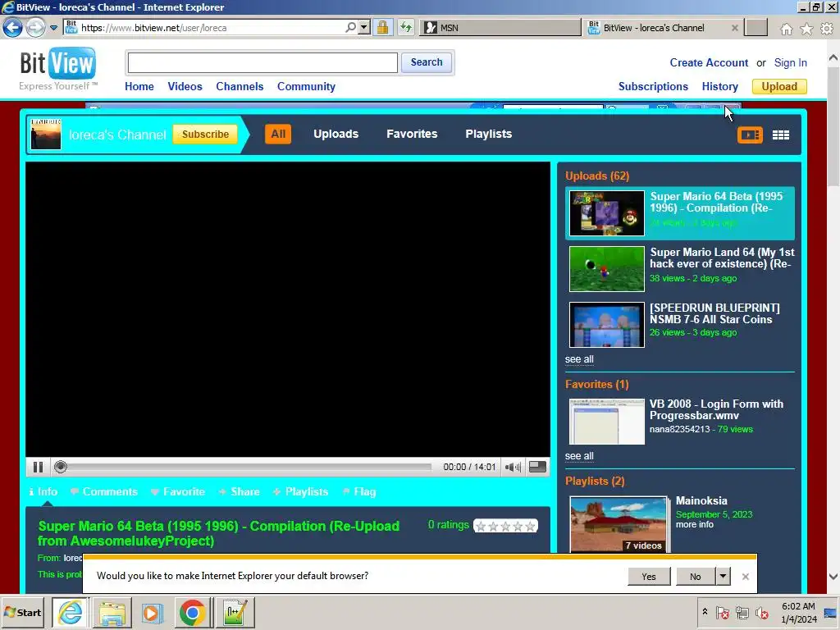Click the refresh page icon
Image resolution: width=840 pixels, height=630 pixels.
[x=406, y=27]
